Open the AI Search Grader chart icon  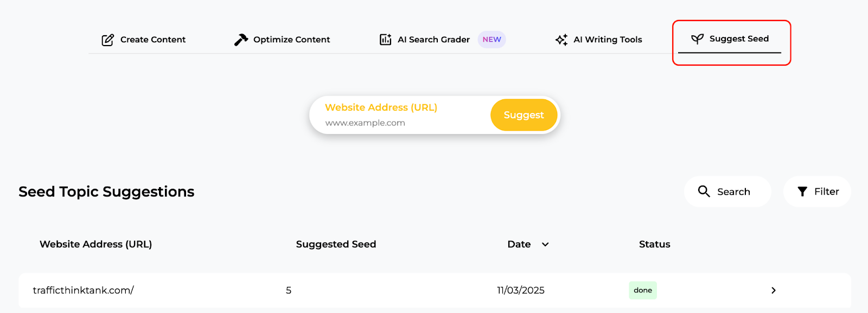[385, 39]
